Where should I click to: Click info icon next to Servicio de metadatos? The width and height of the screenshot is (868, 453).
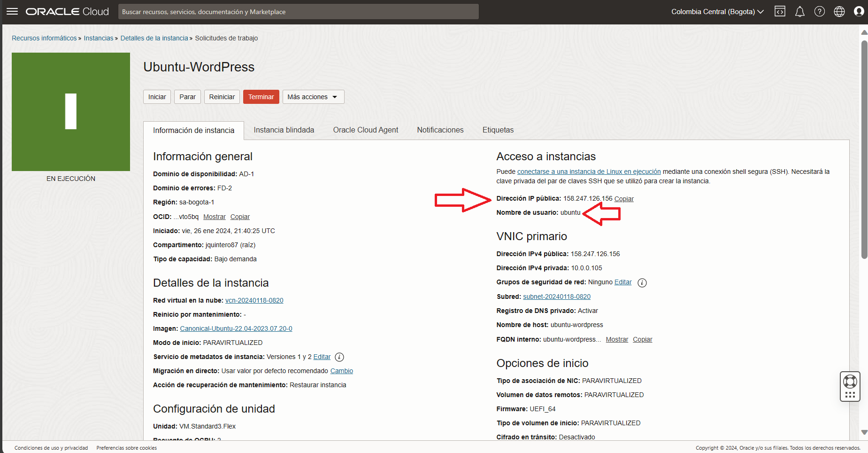339,357
